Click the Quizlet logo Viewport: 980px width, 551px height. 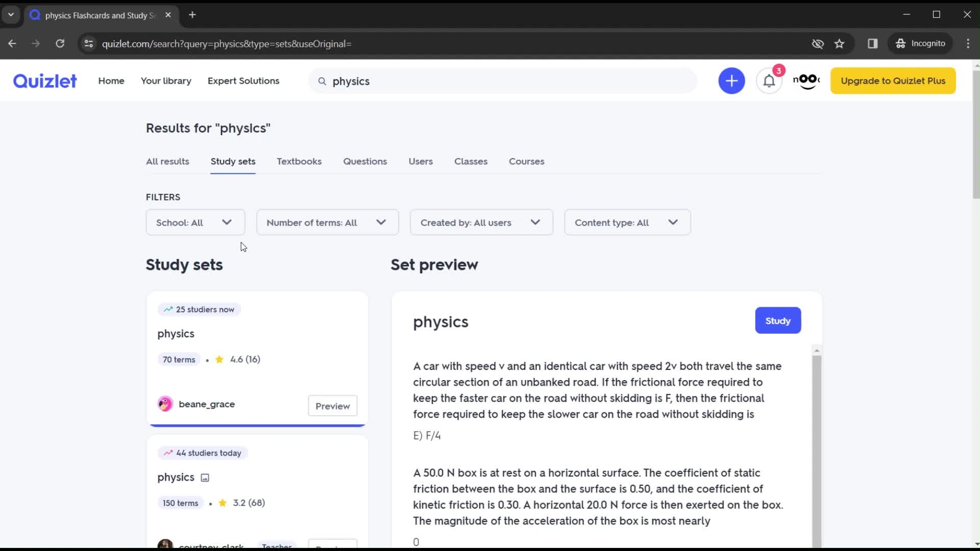(x=45, y=81)
